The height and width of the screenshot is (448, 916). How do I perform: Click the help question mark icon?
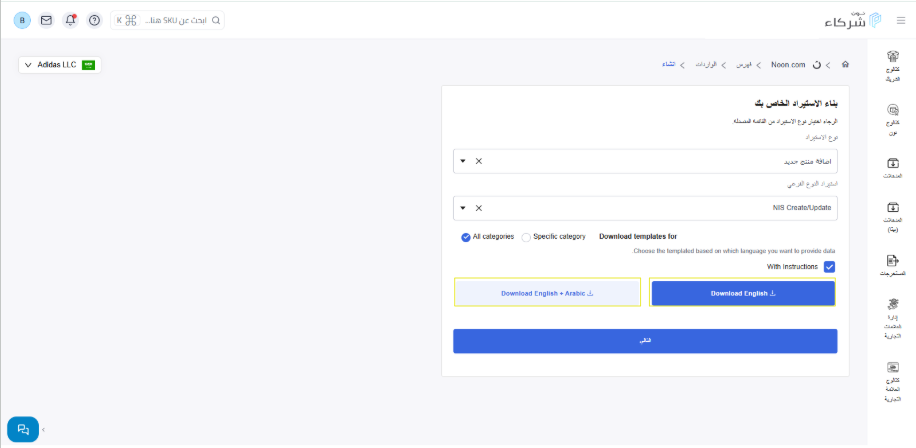click(x=94, y=20)
